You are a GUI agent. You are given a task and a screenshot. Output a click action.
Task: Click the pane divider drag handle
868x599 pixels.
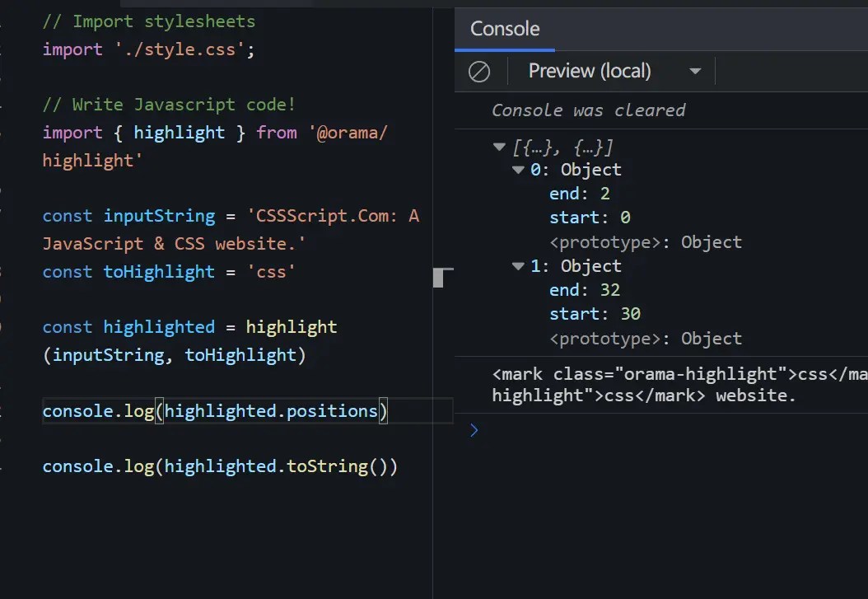pyautogui.click(x=440, y=278)
